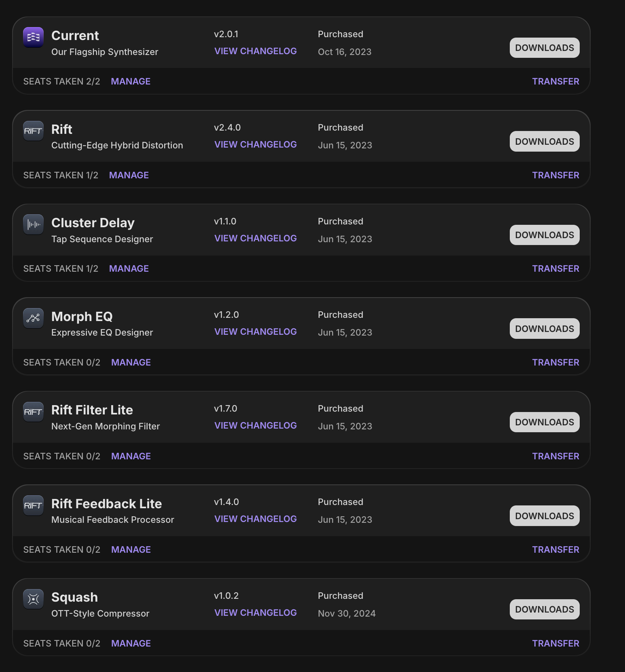The height and width of the screenshot is (672, 625).
Task: Click the Squash compressor icon
Action: 33,599
